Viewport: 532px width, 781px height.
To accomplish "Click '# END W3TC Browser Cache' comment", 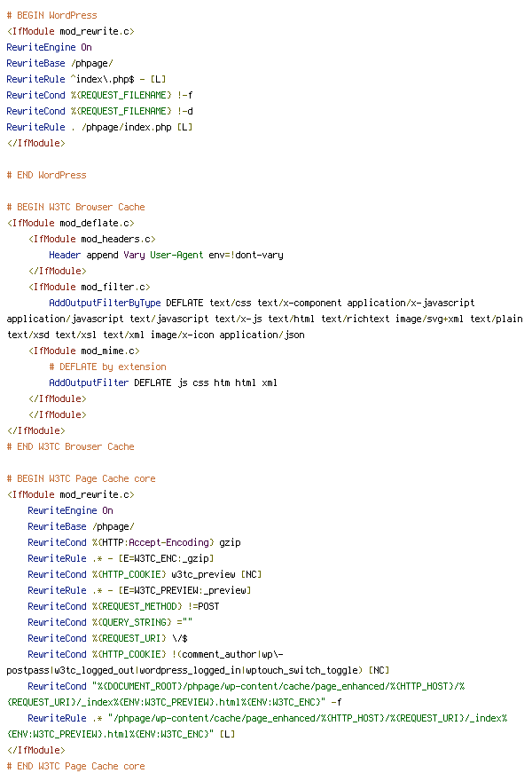I will 71,446.
